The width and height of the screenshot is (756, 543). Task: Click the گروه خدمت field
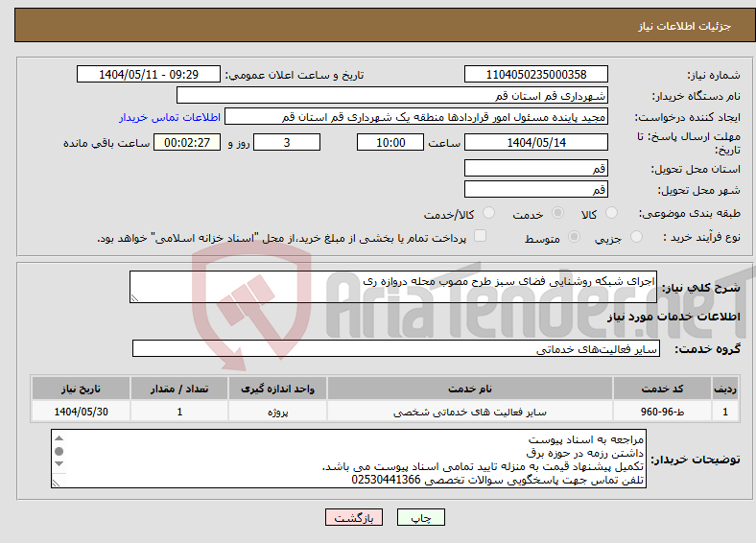[x=396, y=348]
